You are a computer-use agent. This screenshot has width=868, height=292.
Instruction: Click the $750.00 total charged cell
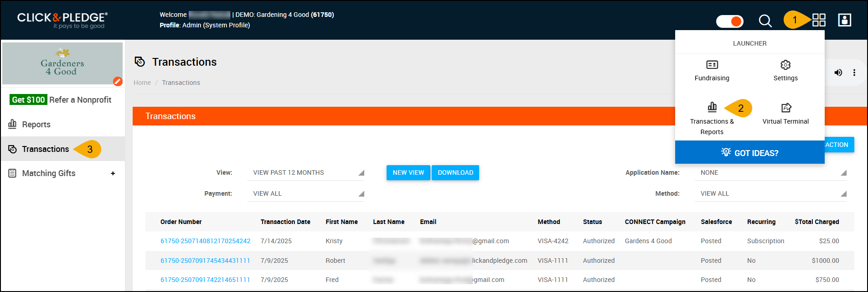tap(827, 280)
